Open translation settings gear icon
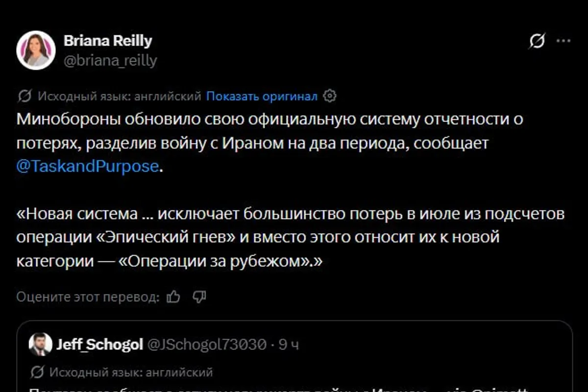This screenshot has width=588, height=392. [x=330, y=96]
